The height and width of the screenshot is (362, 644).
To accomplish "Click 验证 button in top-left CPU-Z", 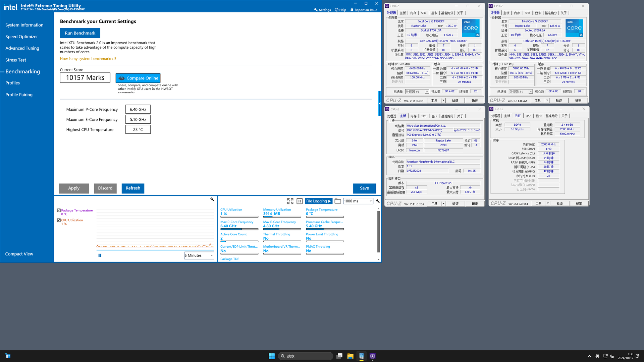I will 455,101.
